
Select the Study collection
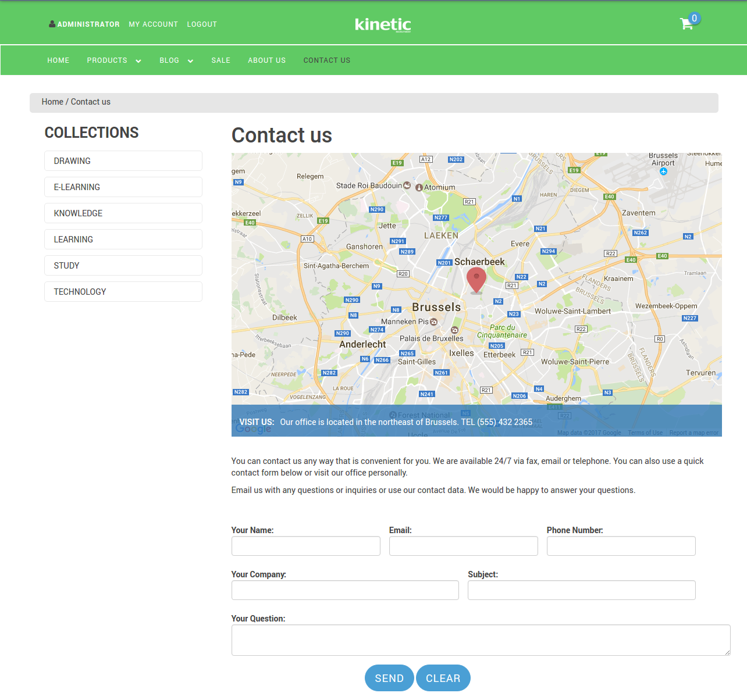tap(123, 266)
